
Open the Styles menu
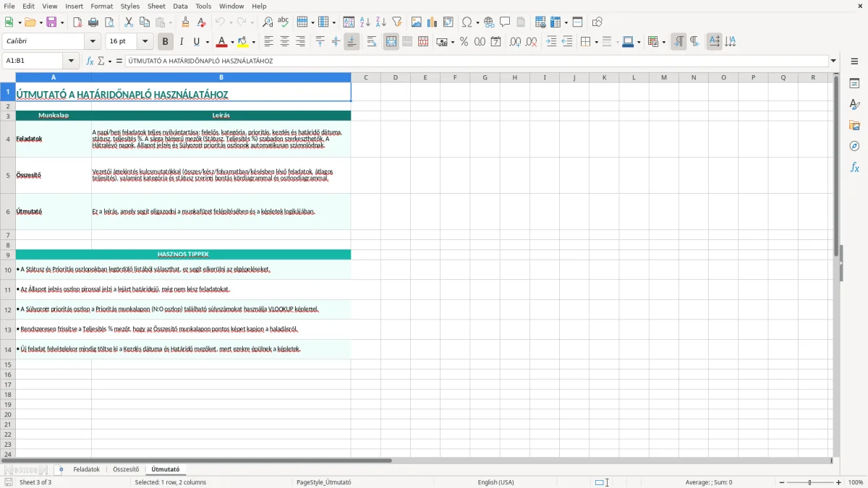130,6
